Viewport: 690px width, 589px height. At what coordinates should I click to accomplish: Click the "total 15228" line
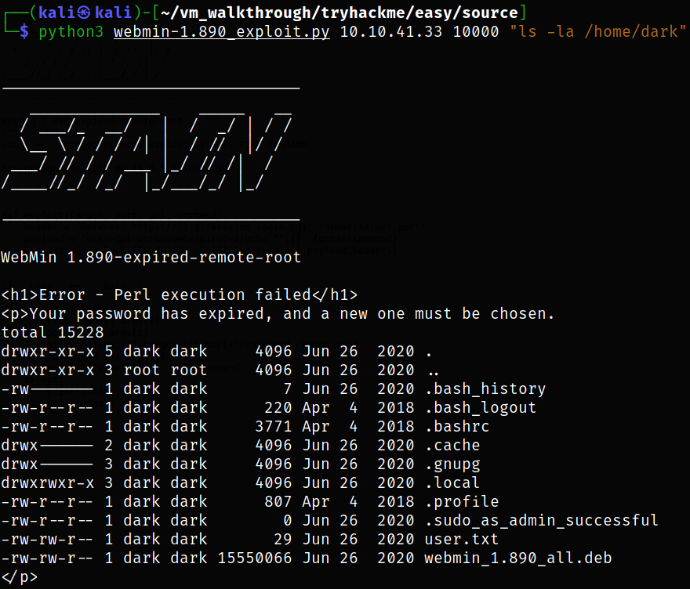(x=52, y=332)
